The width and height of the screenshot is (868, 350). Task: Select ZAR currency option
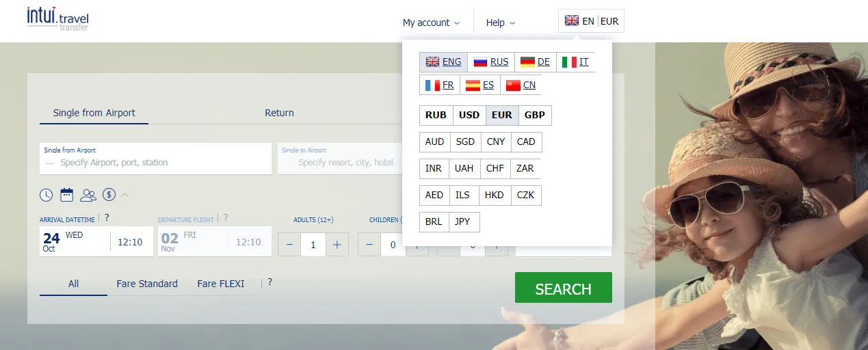pyautogui.click(x=525, y=168)
